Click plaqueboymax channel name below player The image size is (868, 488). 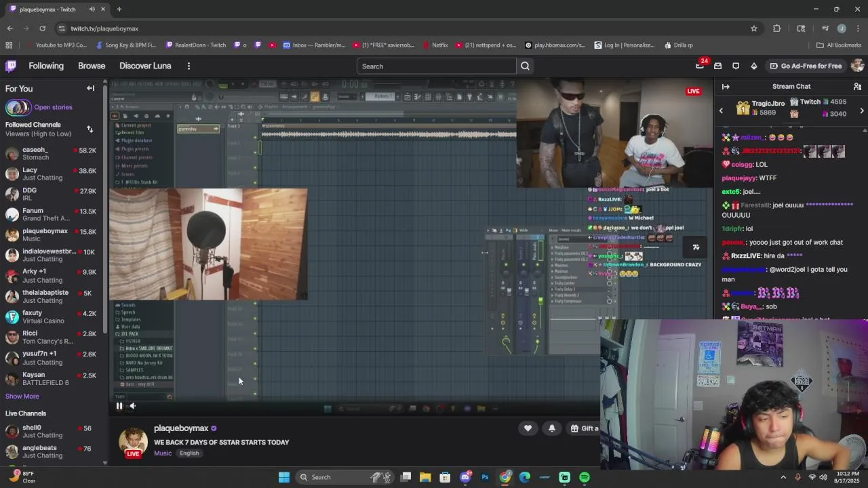tap(181, 428)
